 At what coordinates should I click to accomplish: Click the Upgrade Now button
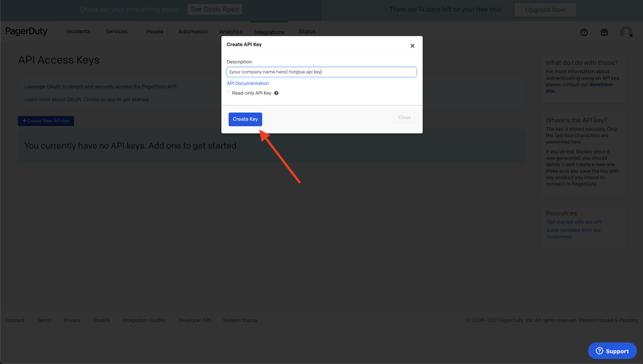point(545,10)
